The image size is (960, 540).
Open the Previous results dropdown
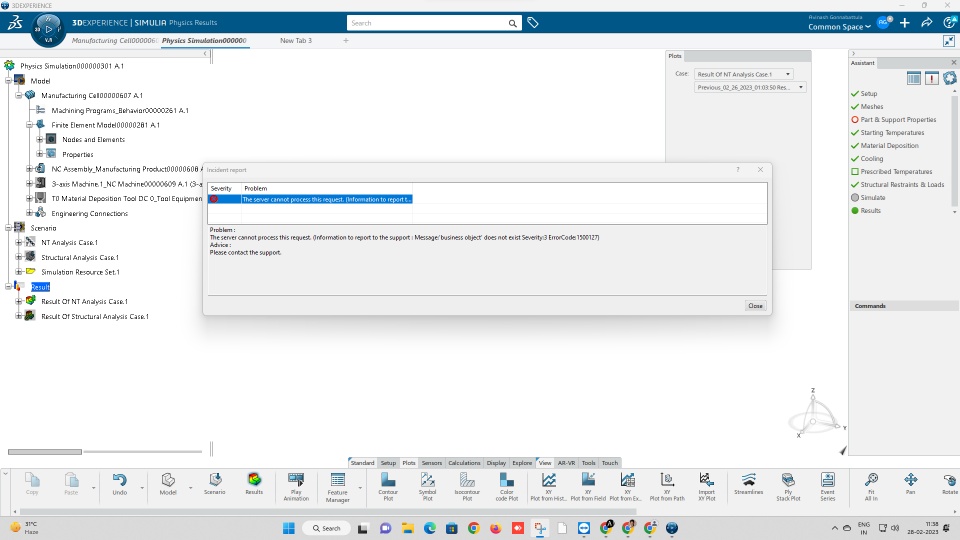click(750, 88)
